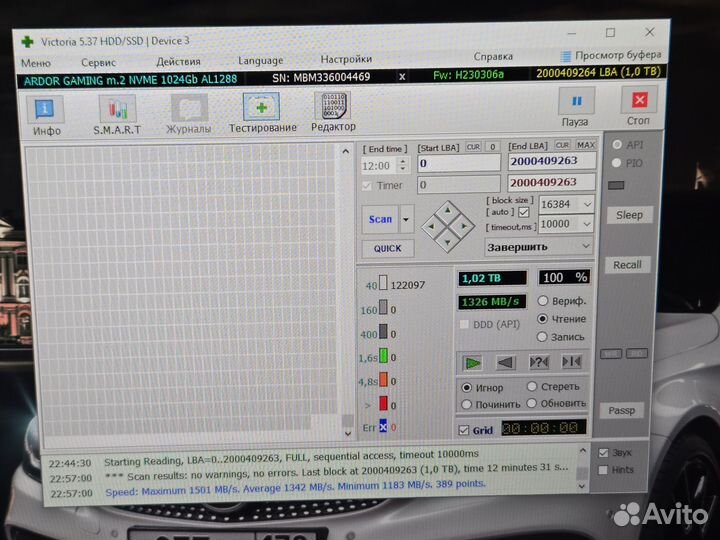720x540 pixels.
Task: Open the Сервис menu
Action: 98,61
